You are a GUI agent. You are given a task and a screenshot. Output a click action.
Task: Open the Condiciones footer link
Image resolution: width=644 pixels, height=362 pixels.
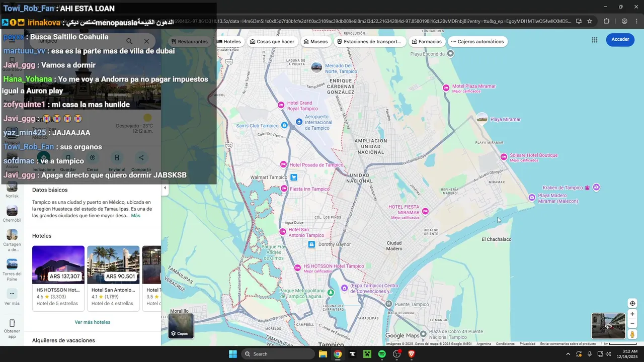tap(505, 344)
